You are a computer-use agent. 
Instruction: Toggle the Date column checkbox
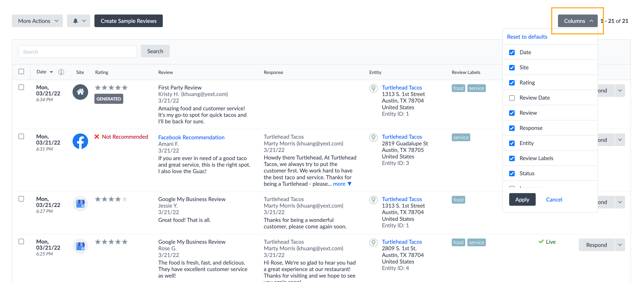(x=512, y=52)
